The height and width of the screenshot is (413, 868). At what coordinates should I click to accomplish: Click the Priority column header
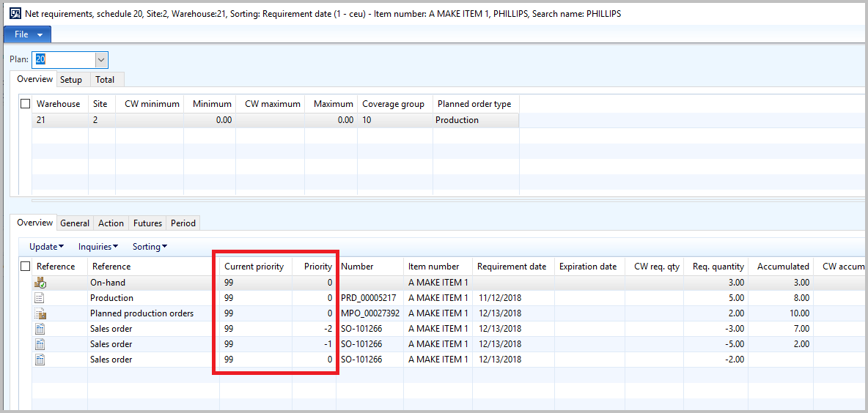tap(315, 267)
